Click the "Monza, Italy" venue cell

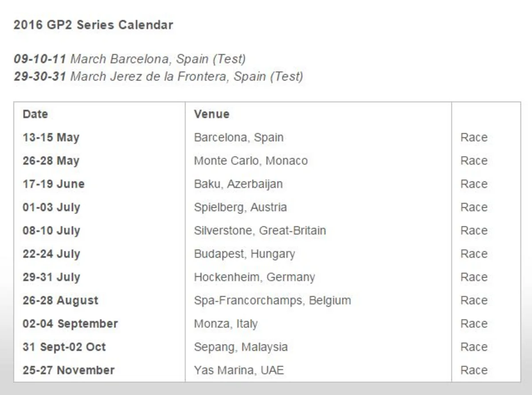(226, 324)
